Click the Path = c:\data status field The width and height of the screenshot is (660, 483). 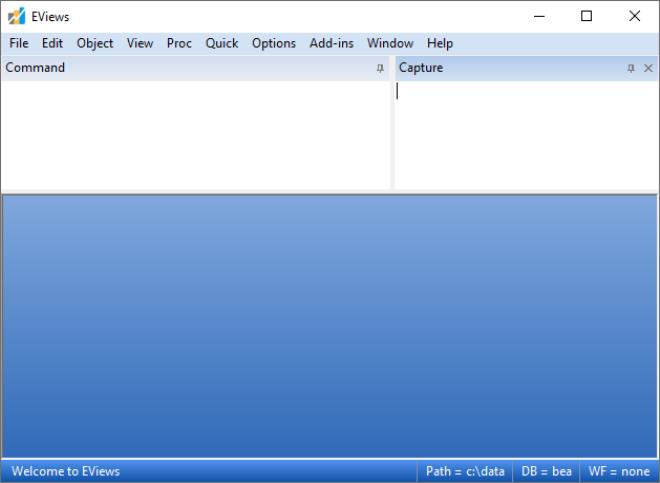click(x=465, y=471)
